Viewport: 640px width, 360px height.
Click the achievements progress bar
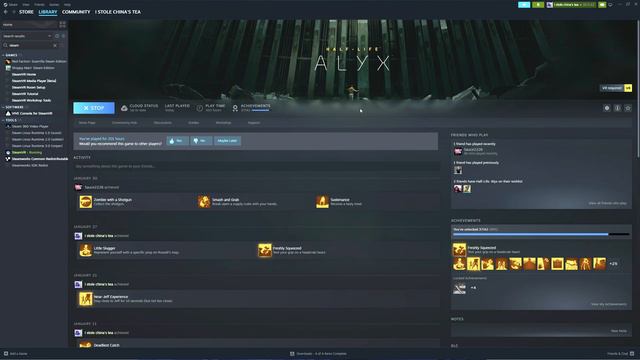click(541, 234)
